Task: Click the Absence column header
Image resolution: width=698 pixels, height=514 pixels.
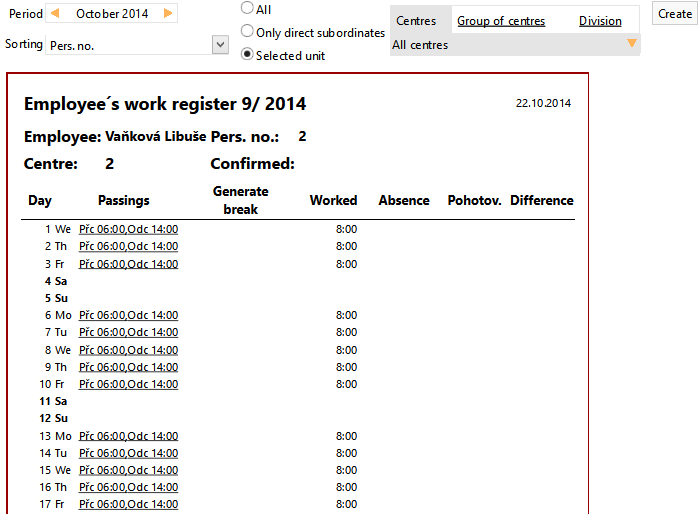Action: click(x=404, y=200)
